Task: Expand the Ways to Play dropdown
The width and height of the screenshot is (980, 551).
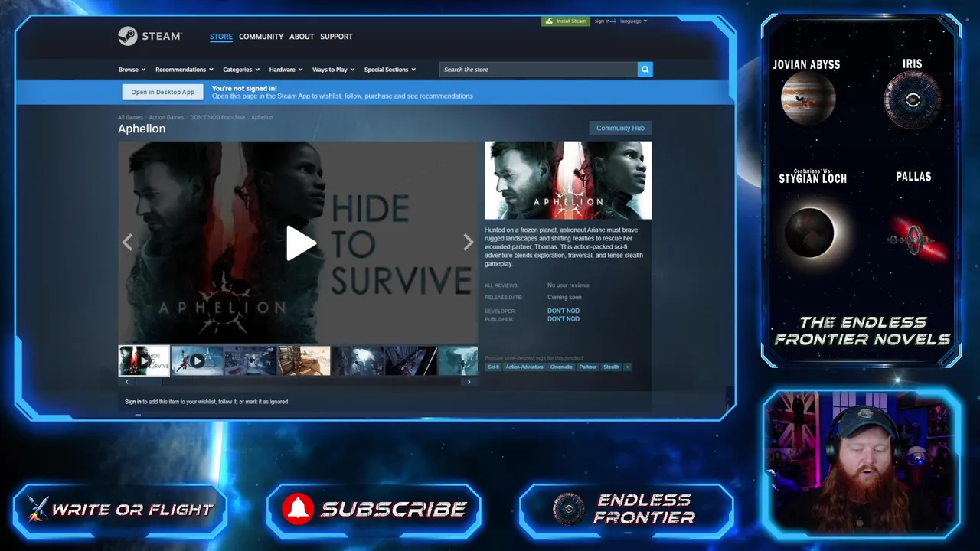Action: (333, 70)
